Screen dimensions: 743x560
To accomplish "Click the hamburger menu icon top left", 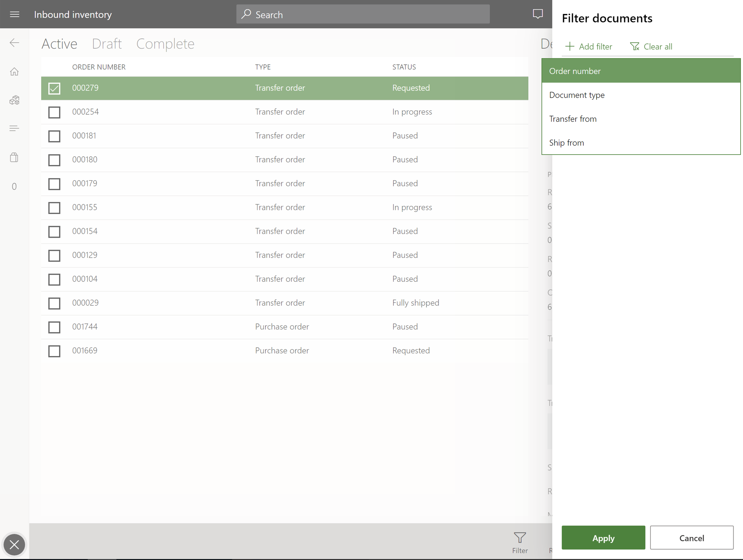I will pyautogui.click(x=14, y=14).
